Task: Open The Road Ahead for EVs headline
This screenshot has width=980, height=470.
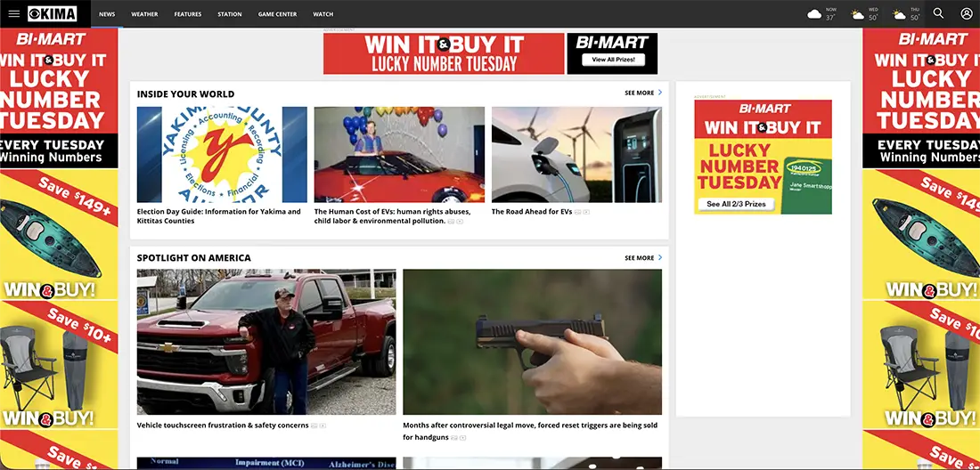Action: pyautogui.click(x=532, y=212)
